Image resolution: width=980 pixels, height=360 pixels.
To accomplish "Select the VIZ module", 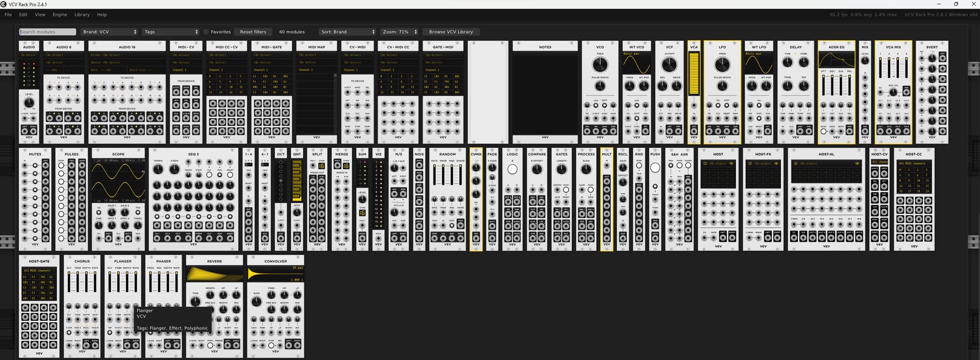I will (x=379, y=199).
